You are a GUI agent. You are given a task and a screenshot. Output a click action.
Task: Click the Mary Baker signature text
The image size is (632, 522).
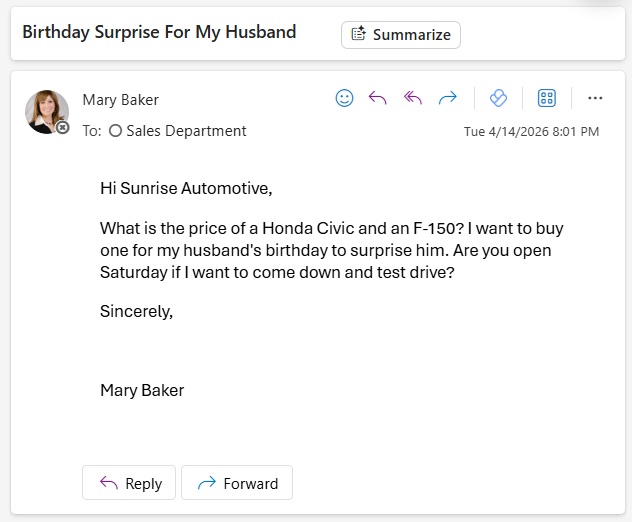pyautogui.click(x=142, y=390)
